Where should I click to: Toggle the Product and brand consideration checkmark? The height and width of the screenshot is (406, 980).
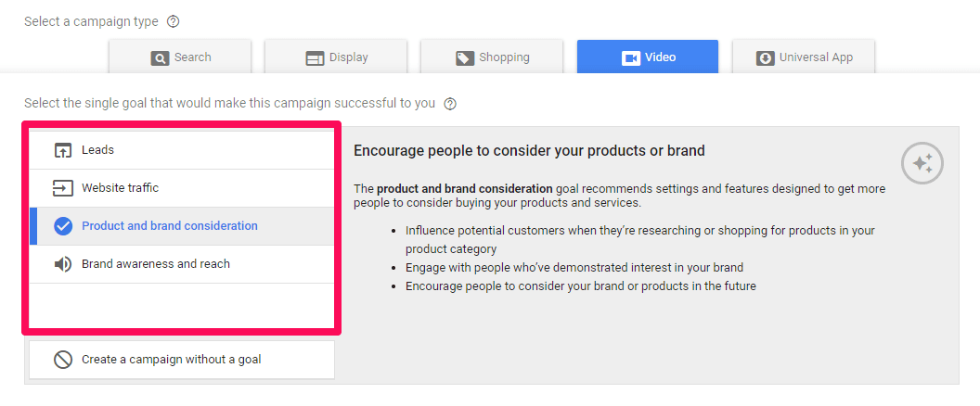click(x=63, y=226)
